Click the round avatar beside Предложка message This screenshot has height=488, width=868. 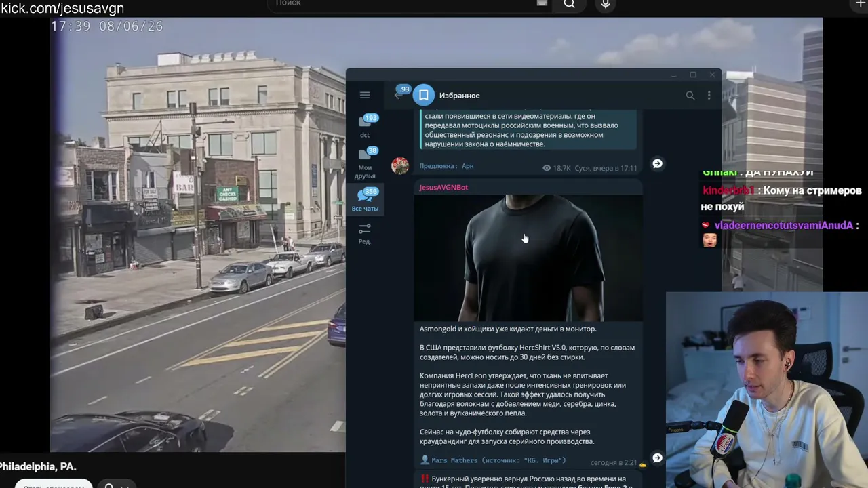tap(400, 165)
